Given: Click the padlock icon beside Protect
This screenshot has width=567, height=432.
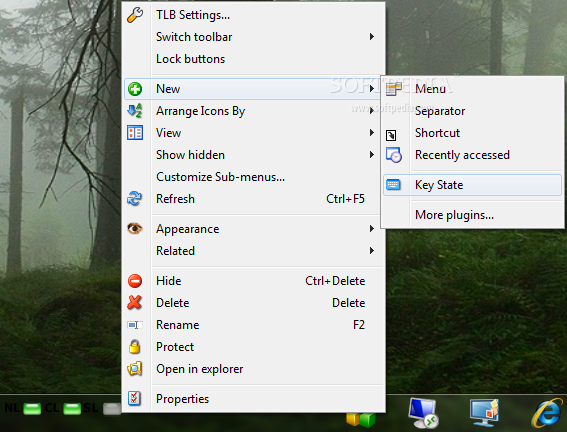Looking at the screenshot, I should pyautogui.click(x=134, y=347).
